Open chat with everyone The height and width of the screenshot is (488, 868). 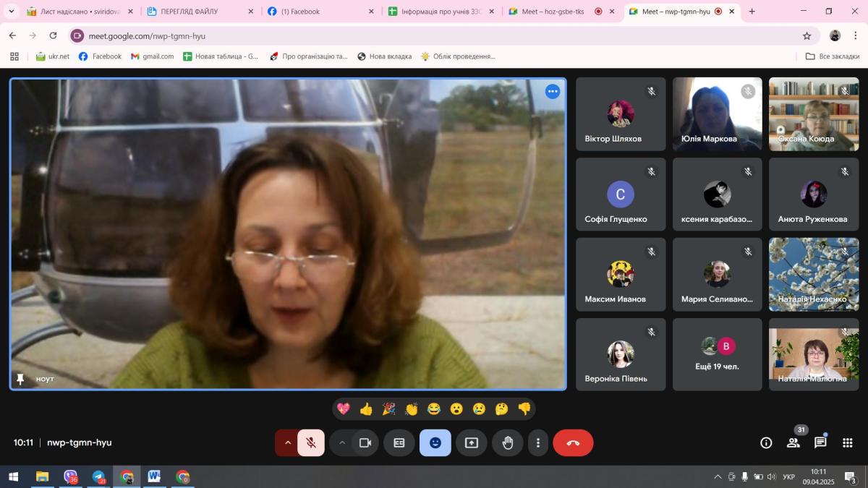point(820,443)
